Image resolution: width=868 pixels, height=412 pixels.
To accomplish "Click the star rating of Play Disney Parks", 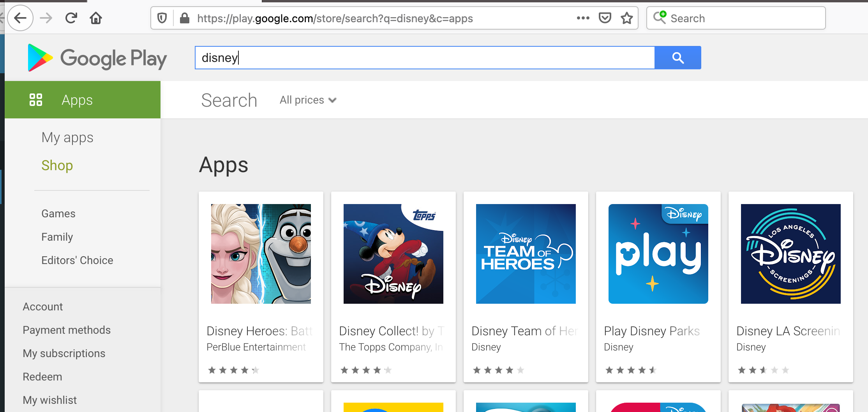I will [631, 370].
